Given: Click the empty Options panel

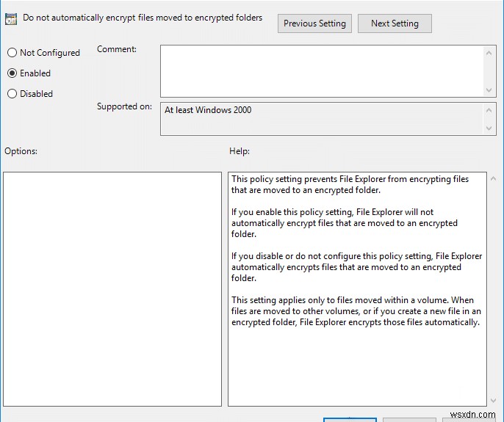Looking at the screenshot, I should pos(112,289).
